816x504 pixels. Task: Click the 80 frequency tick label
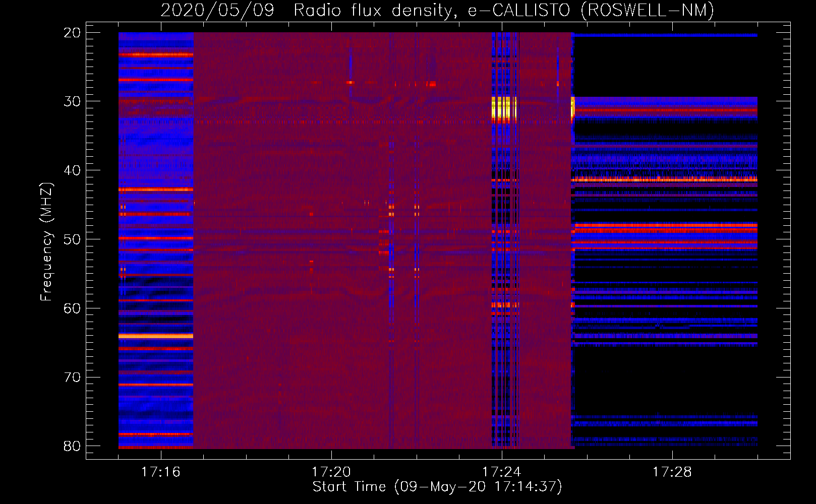click(72, 446)
